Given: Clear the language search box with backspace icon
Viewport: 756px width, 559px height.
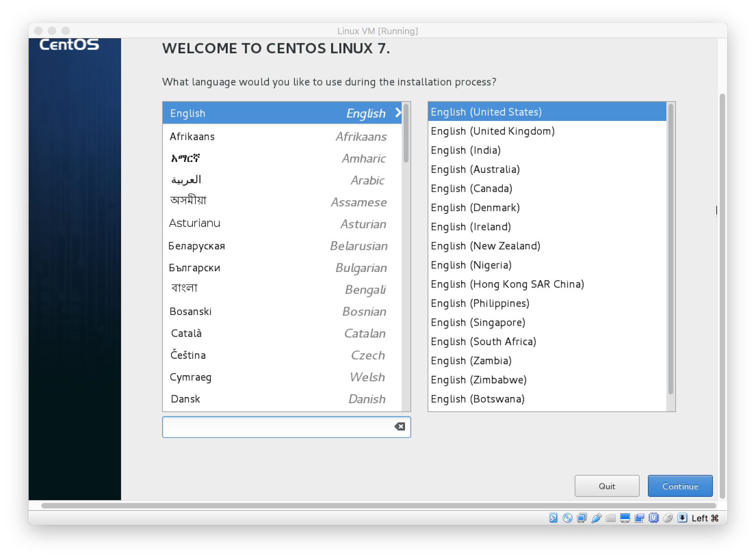Looking at the screenshot, I should [x=400, y=427].
